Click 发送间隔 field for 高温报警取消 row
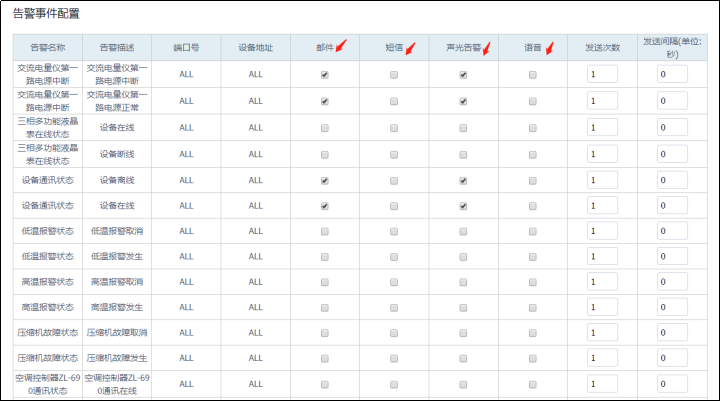This screenshot has height=401, width=720. tap(671, 282)
